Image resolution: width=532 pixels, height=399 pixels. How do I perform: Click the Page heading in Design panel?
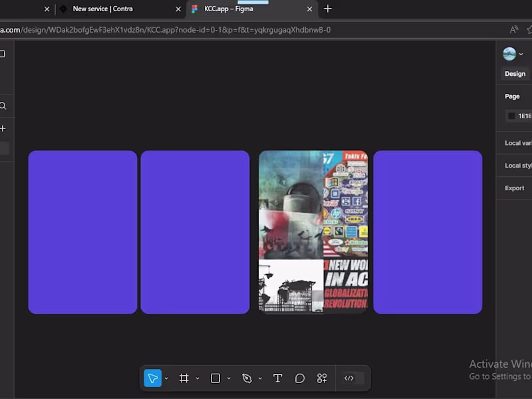pos(512,96)
